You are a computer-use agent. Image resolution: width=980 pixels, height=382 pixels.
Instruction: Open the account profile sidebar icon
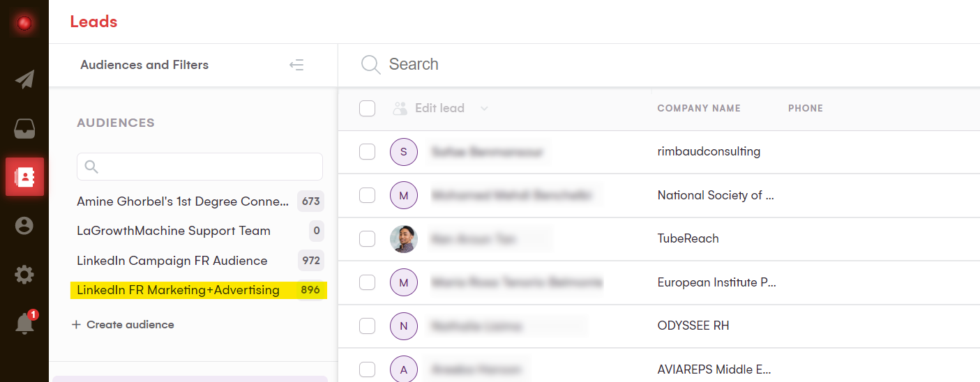(x=24, y=226)
